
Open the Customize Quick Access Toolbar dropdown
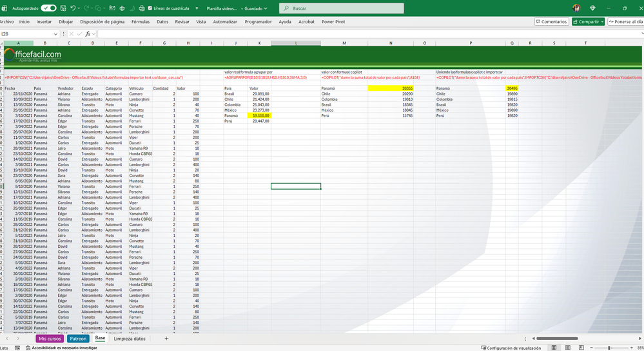[x=197, y=8]
